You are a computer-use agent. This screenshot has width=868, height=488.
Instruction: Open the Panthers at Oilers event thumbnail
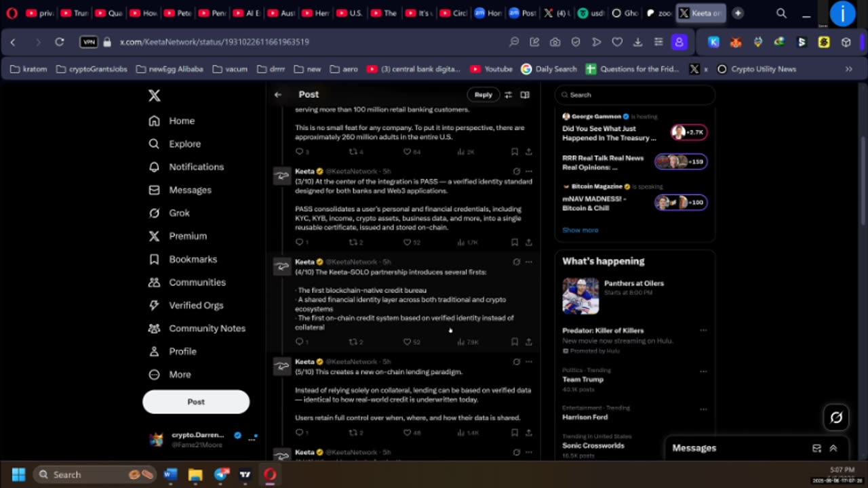pyautogui.click(x=580, y=296)
